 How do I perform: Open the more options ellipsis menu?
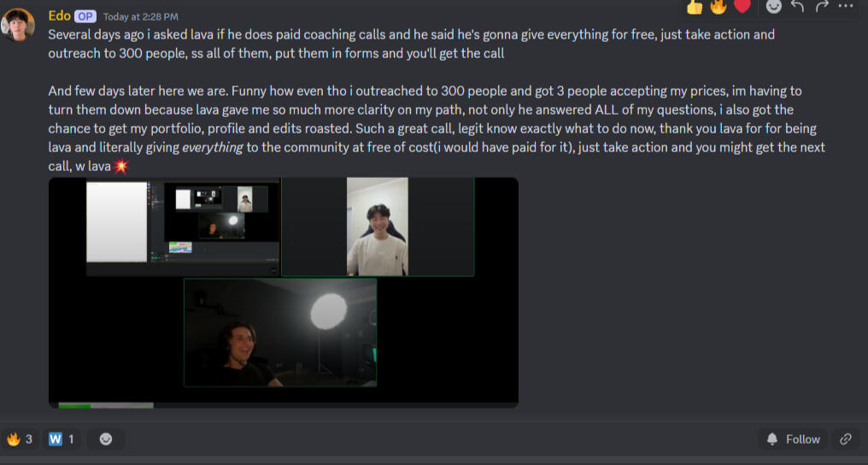click(845, 6)
